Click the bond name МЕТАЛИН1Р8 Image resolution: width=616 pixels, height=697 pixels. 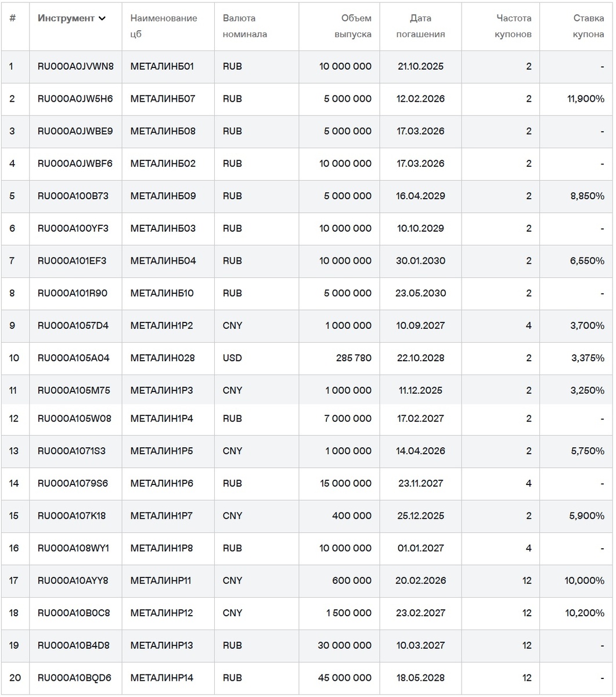(162, 549)
